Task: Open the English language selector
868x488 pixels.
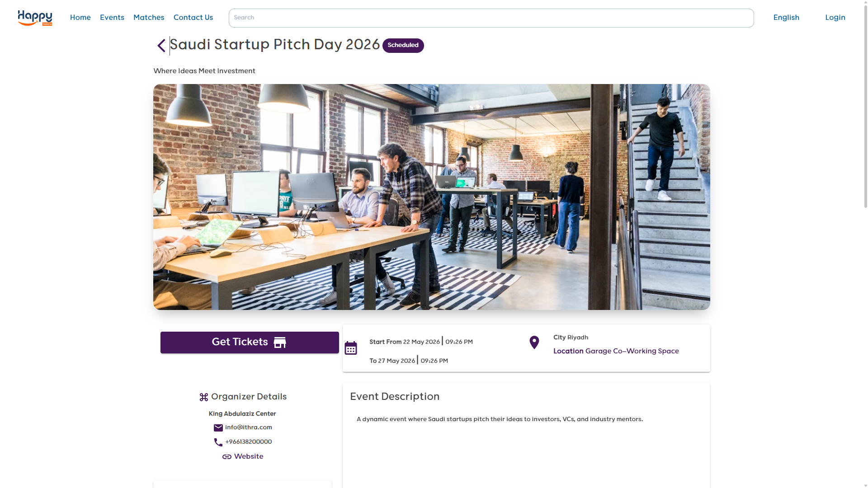Action: 786,18
